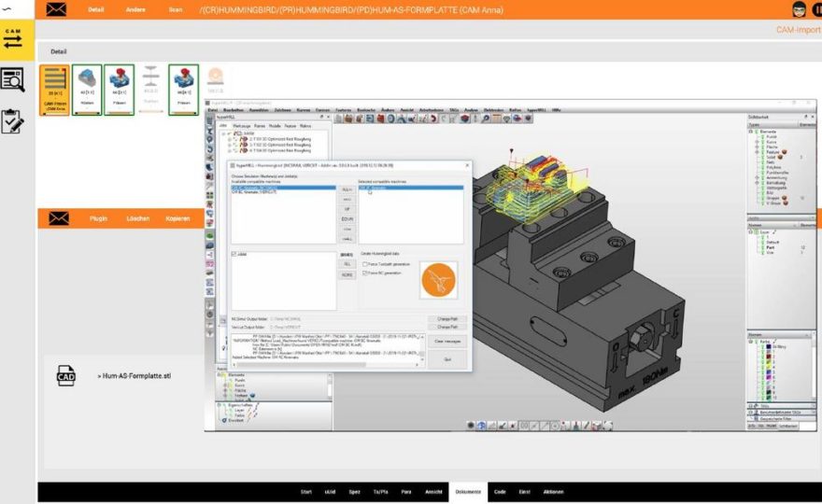This screenshot has width=822, height=504.
Task: Open Bearbeiten menu in hyperMILL window
Action: click(234, 110)
